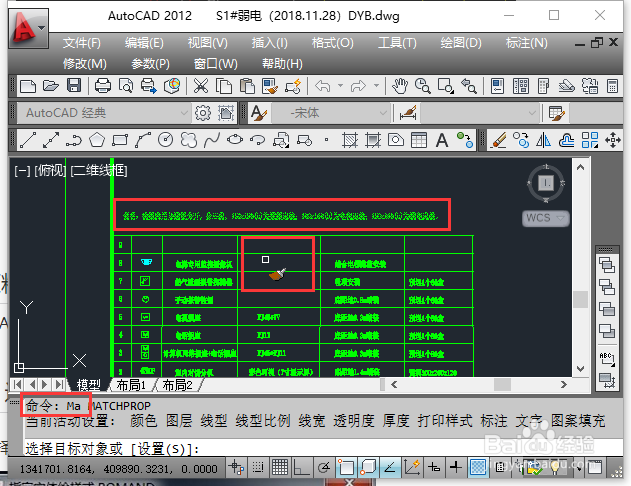Viewport: 631px width, 486px height.
Task: Click the Open file folder icon
Action: click(x=51, y=86)
